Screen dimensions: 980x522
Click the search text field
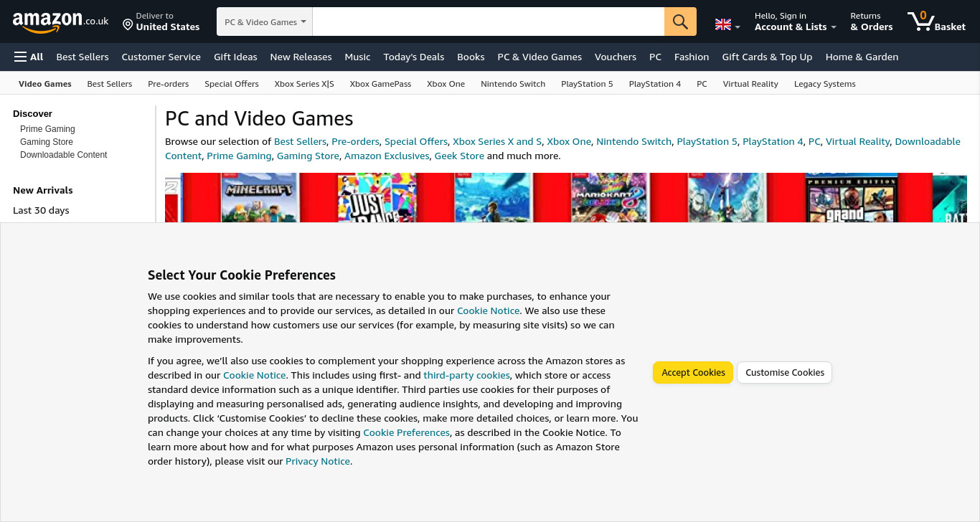489,22
